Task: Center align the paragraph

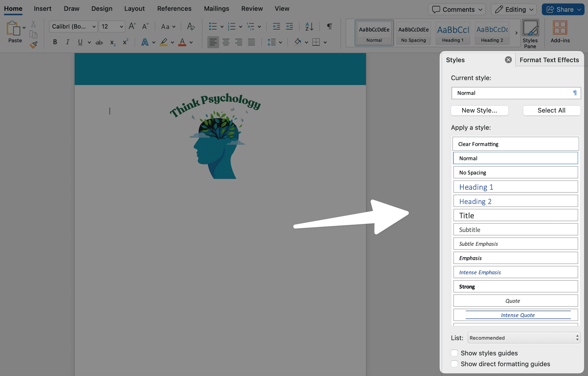Action: 226,42
